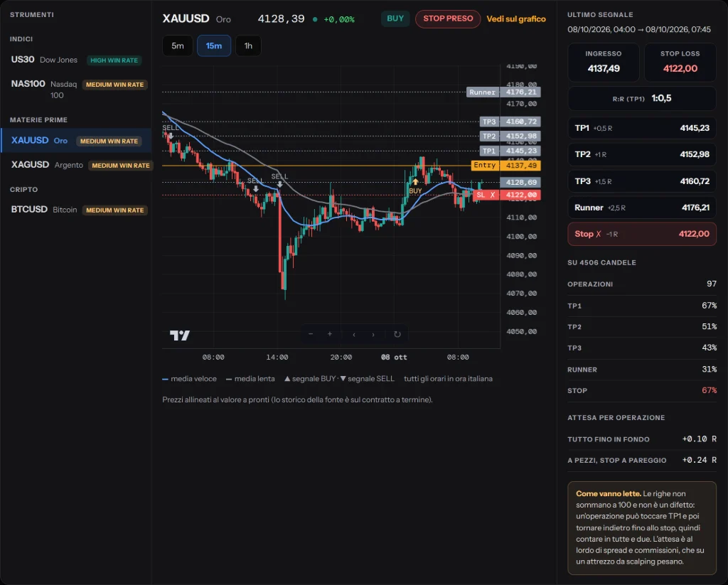728x585 pixels.
Task: Follow the 'Vedi sul grafico' link
Action: pos(516,19)
